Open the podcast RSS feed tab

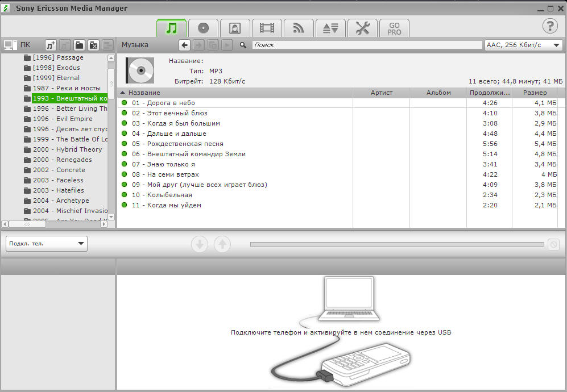[299, 28]
